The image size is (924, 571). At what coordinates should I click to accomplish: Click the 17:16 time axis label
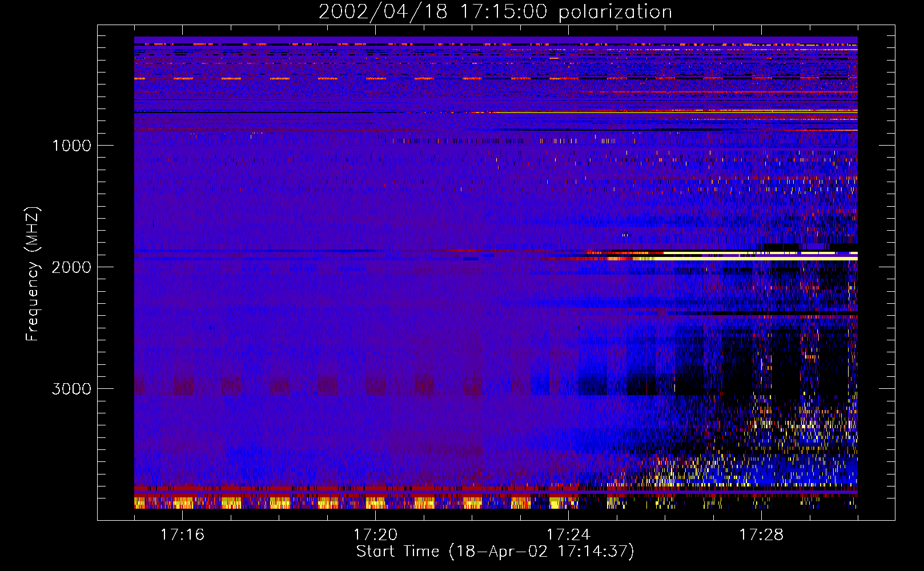pyautogui.click(x=182, y=535)
